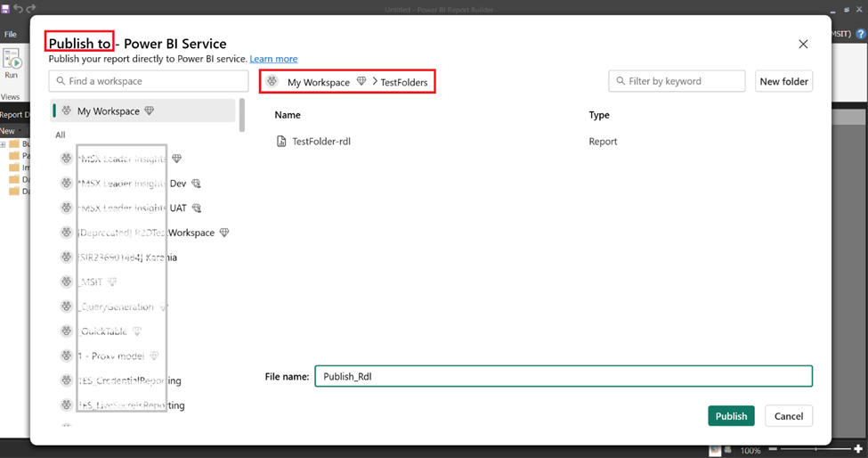Click the workspace icon beside _MSIT
Image resolution: width=868 pixels, height=458 pixels.
click(x=67, y=282)
